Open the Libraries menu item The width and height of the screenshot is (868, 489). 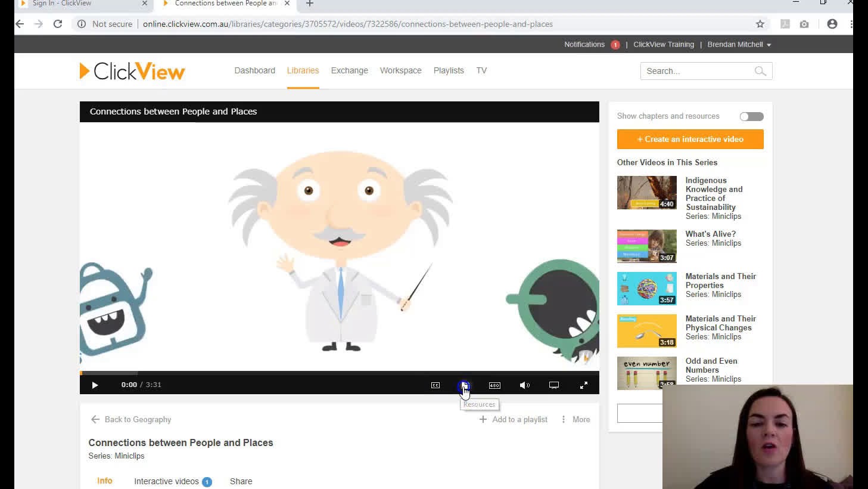(303, 70)
